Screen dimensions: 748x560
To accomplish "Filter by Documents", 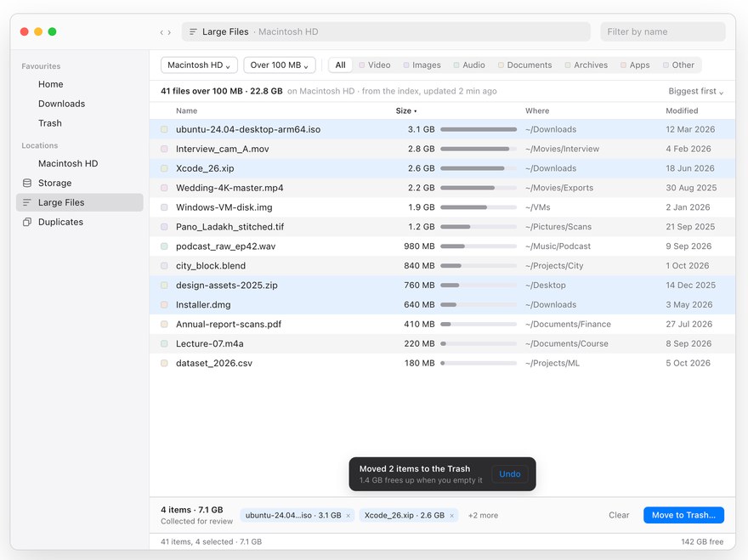I will [524, 65].
